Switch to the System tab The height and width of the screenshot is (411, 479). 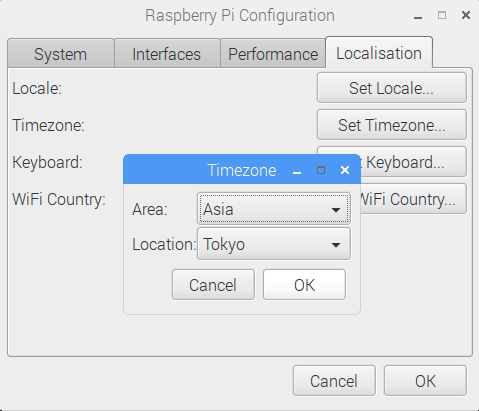61,54
